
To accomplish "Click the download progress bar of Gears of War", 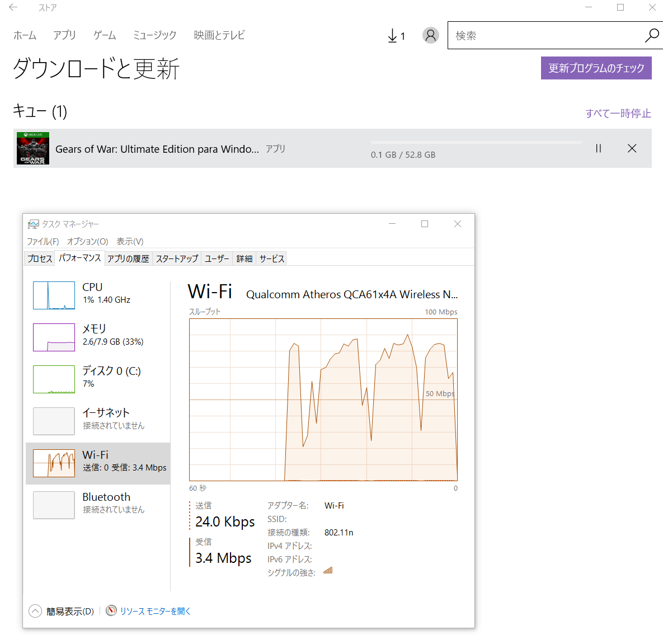I will coord(476,143).
